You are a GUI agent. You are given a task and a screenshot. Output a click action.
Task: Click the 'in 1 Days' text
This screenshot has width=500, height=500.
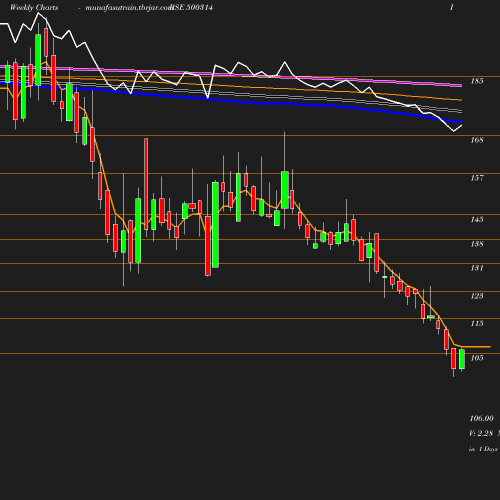pyautogui.click(x=483, y=449)
